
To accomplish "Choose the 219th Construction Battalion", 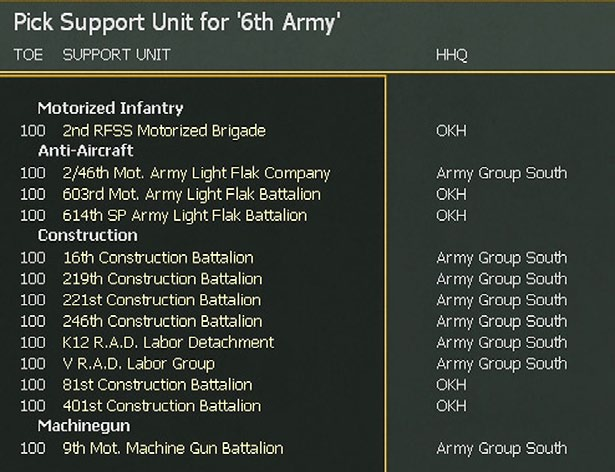I will pyautogui.click(x=162, y=279).
